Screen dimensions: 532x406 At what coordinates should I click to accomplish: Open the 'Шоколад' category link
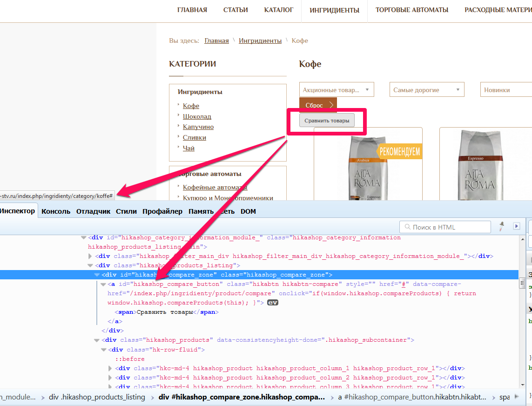point(197,116)
